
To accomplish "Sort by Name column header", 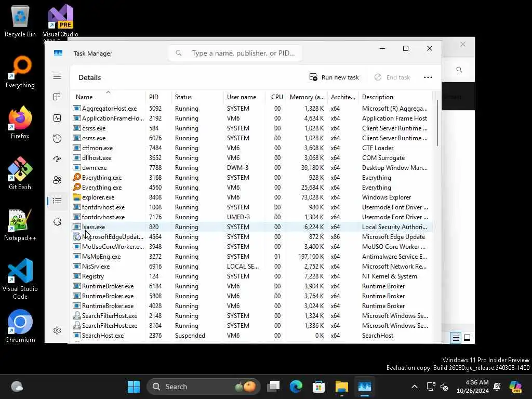I will coord(108,97).
